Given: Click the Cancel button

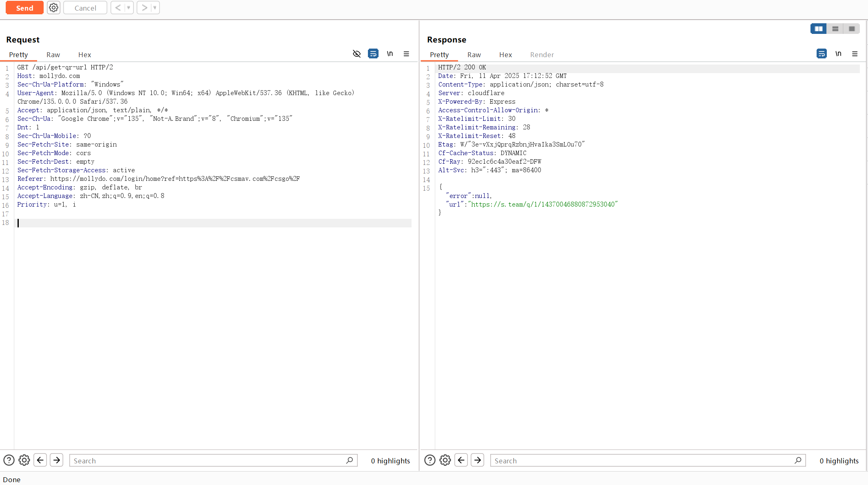Looking at the screenshot, I should point(85,8).
